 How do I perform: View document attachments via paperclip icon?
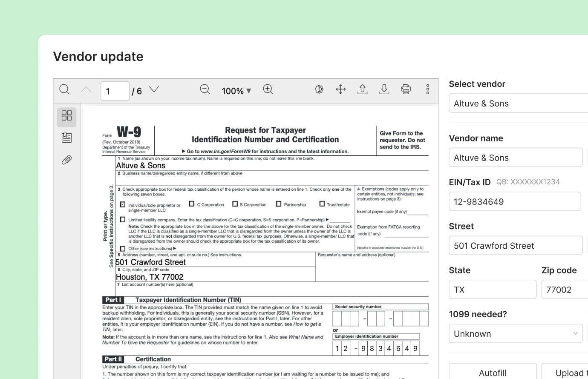(66, 160)
